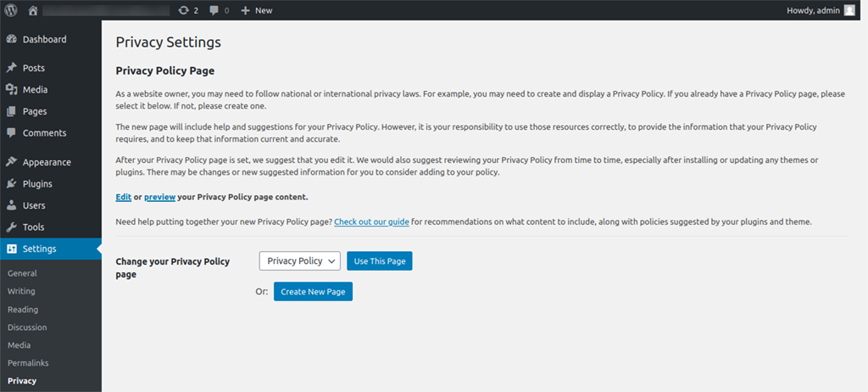Click the Settings sliders icon
This screenshot has width=868, height=392.
tap(11, 249)
